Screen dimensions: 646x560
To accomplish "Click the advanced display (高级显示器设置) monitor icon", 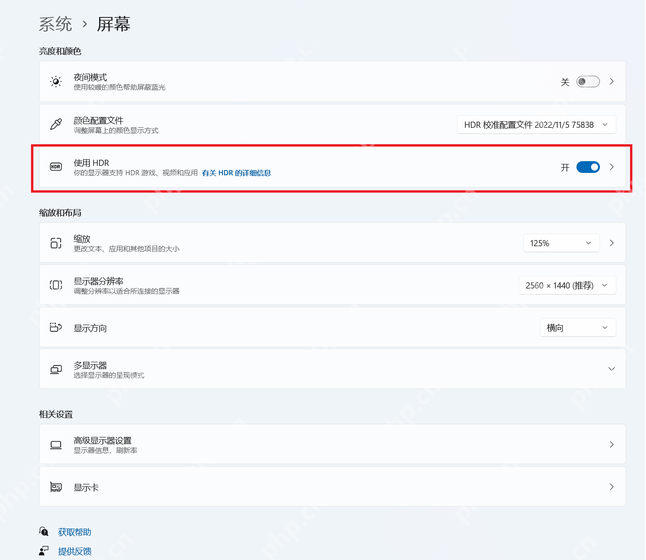I will coord(56,445).
